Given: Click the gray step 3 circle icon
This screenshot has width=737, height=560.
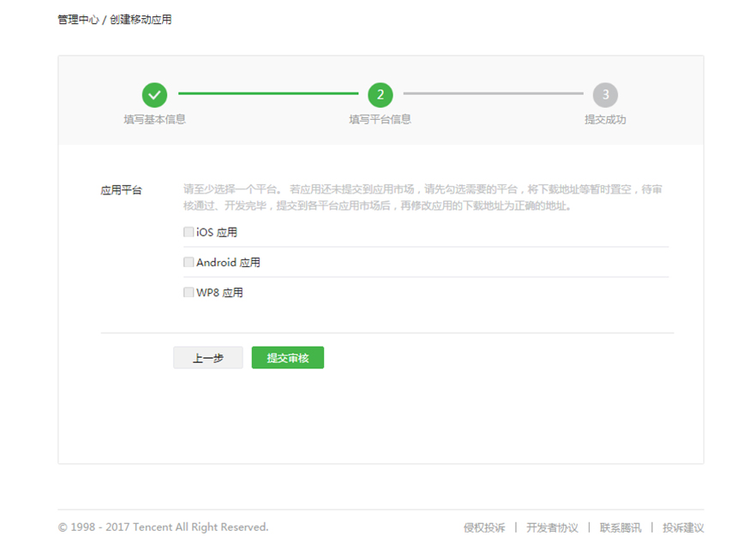Looking at the screenshot, I should [x=605, y=95].
